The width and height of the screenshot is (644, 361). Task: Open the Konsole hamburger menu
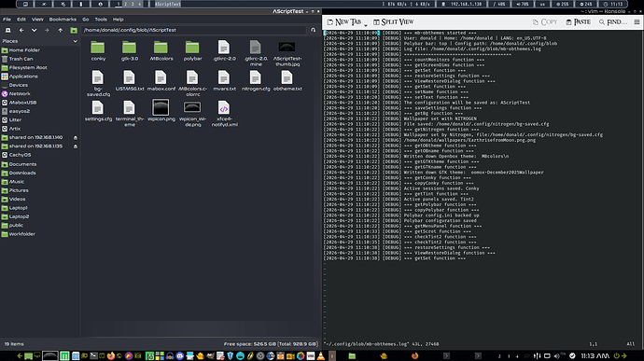[x=637, y=21]
